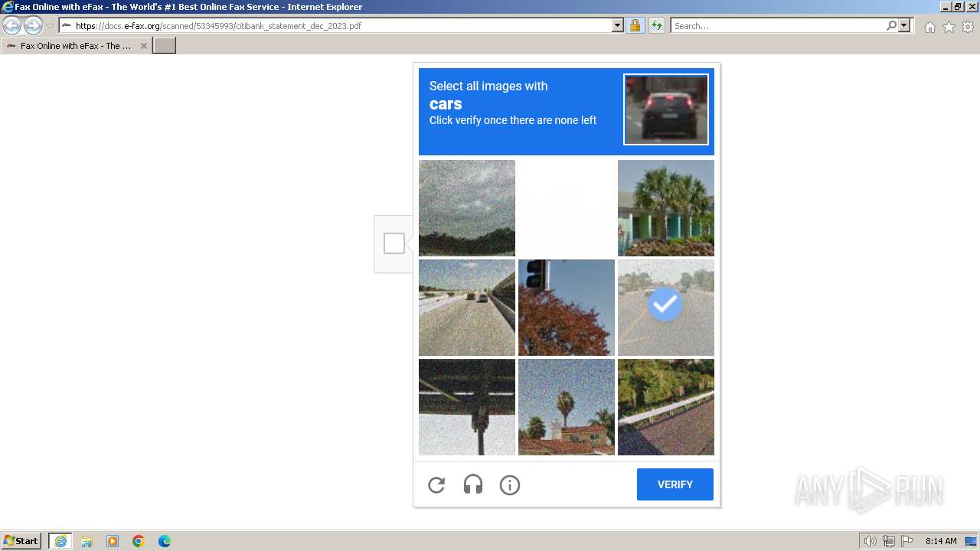
Task: Click the Show desktop tray button
Action: 972,541
